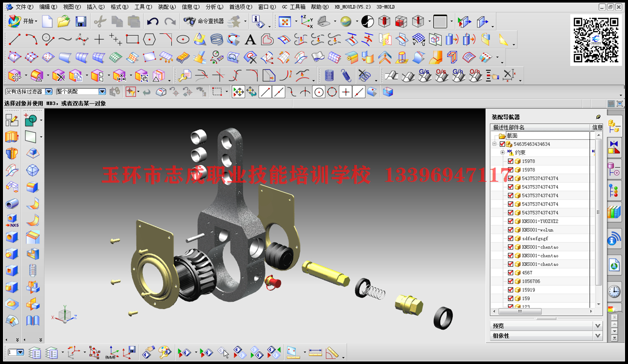Click the WCS orientation axes icon
Image resolution: width=628 pixels, height=364 pixels.
(307, 22)
